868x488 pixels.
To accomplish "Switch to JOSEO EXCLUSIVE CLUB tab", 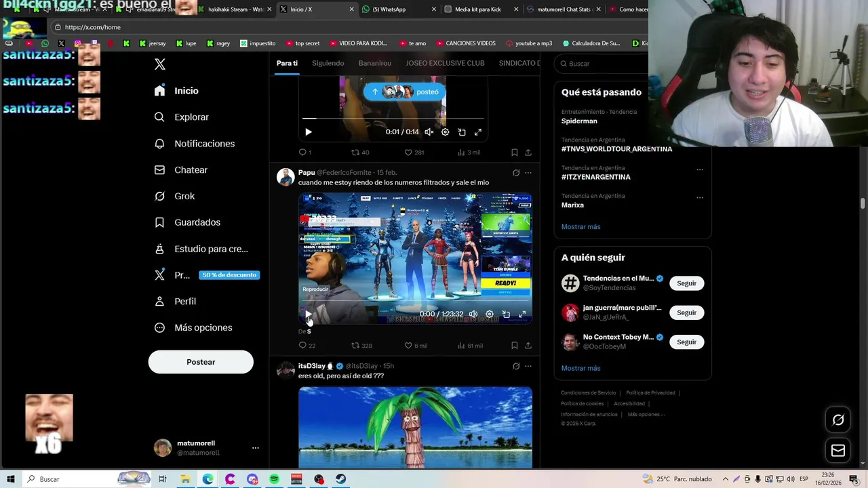I will (445, 63).
